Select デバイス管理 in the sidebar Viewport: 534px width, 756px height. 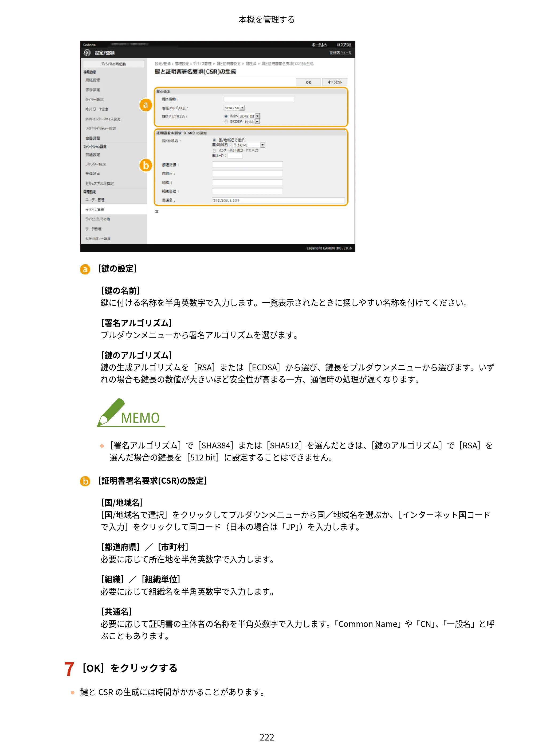pos(114,210)
